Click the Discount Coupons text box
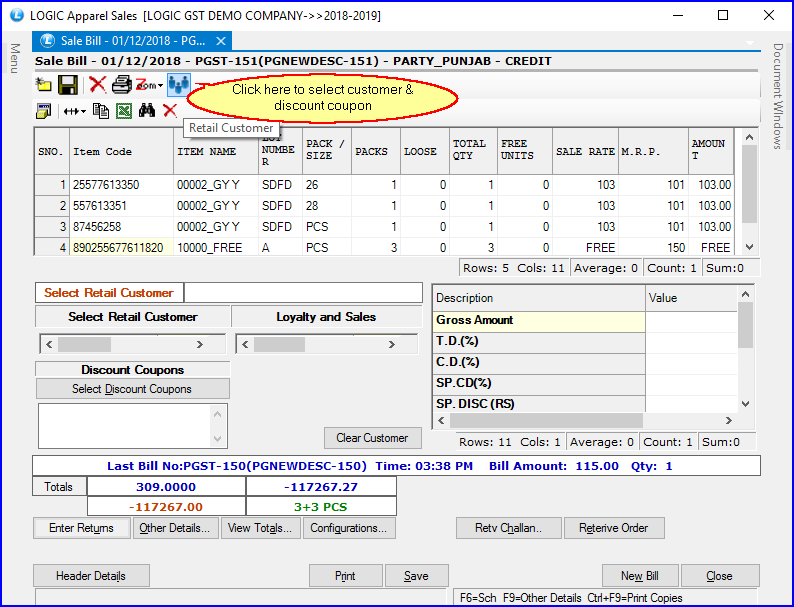Viewport: 794px width, 607px height. pyautogui.click(x=133, y=426)
